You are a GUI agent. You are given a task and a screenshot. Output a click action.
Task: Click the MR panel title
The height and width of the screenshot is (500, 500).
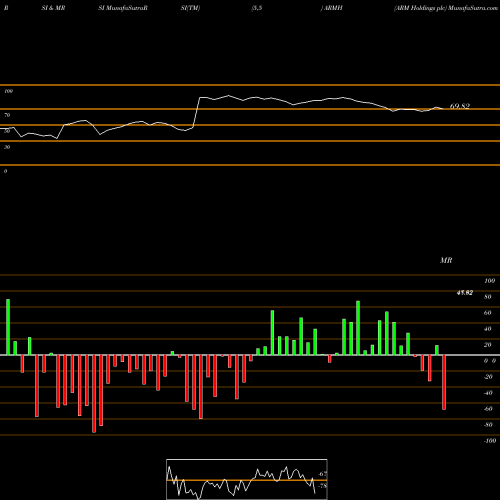446,260
